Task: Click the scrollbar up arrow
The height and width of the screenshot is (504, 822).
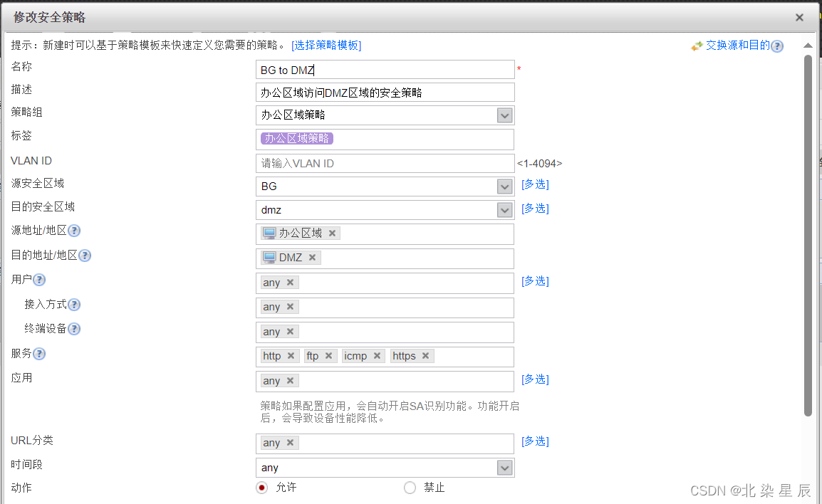Action: pyautogui.click(x=808, y=46)
